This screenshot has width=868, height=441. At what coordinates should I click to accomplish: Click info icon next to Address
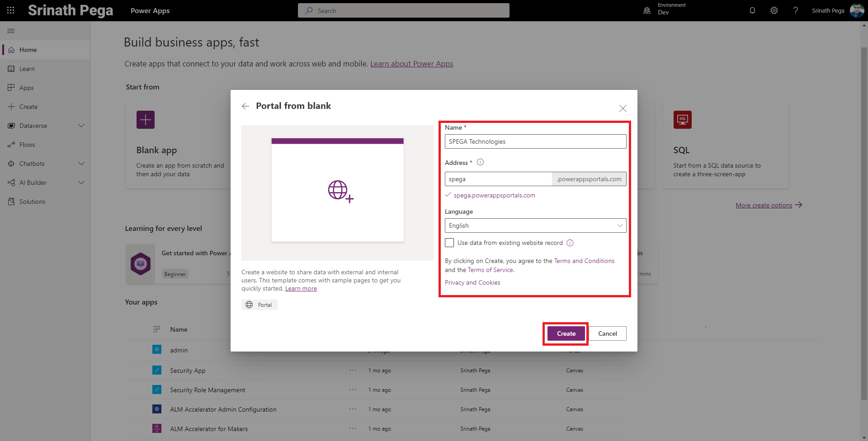point(480,162)
